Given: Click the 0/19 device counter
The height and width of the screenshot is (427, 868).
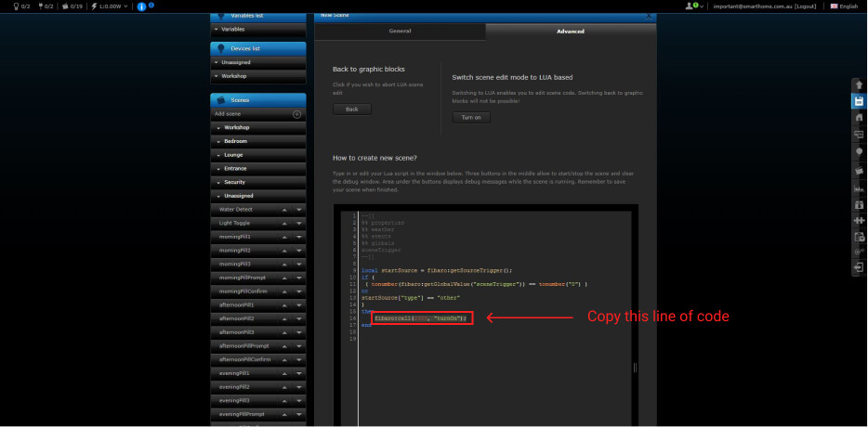Looking at the screenshot, I should point(72,6).
